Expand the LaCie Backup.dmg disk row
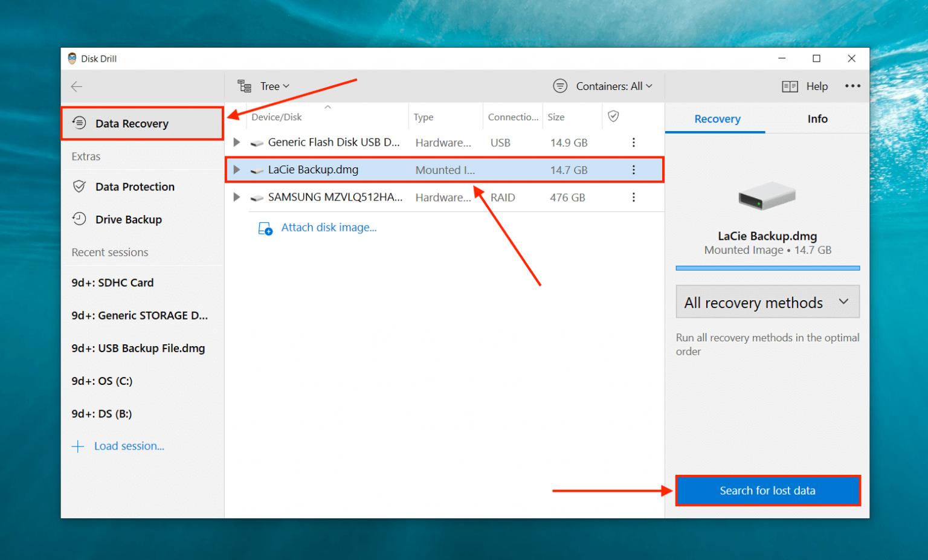The image size is (928, 560). point(236,170)
